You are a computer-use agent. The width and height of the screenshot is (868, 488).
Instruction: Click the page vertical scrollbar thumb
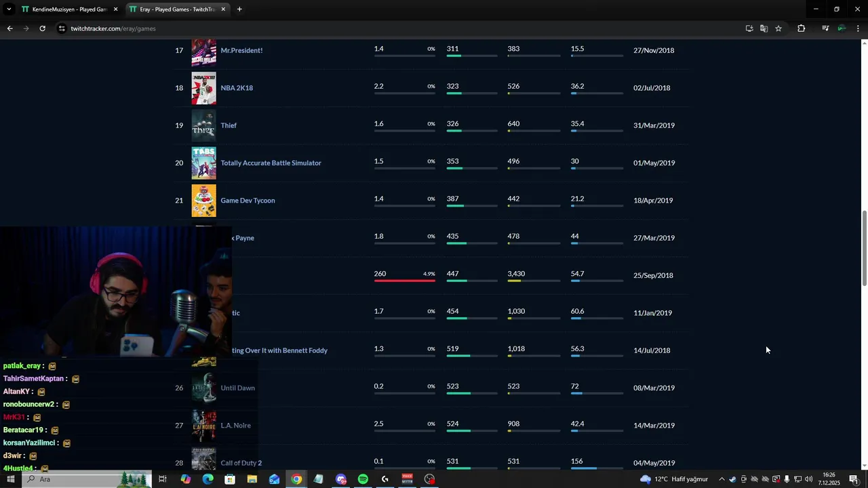pos(864,248)
